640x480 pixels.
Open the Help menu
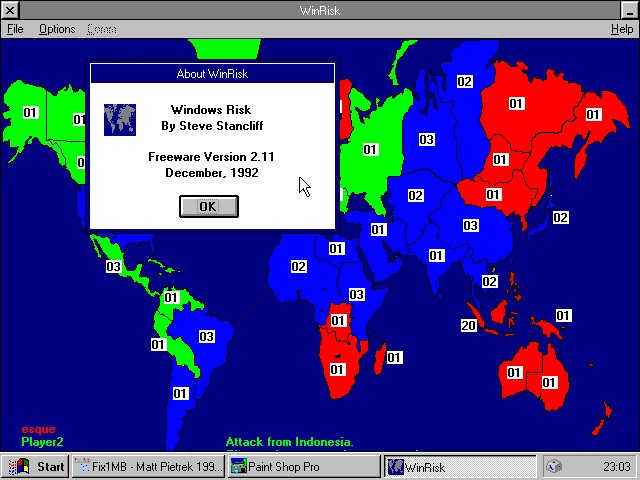pyautogui.click(x=621, y=29)
